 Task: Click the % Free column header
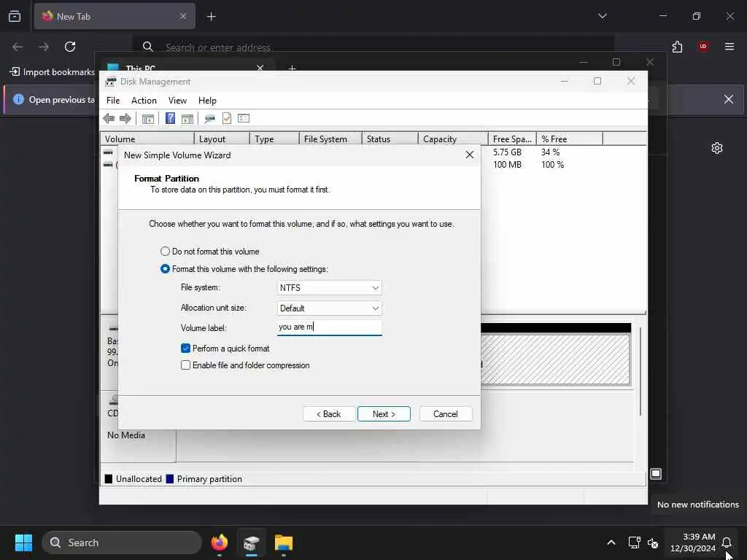(x=569, y=139)
